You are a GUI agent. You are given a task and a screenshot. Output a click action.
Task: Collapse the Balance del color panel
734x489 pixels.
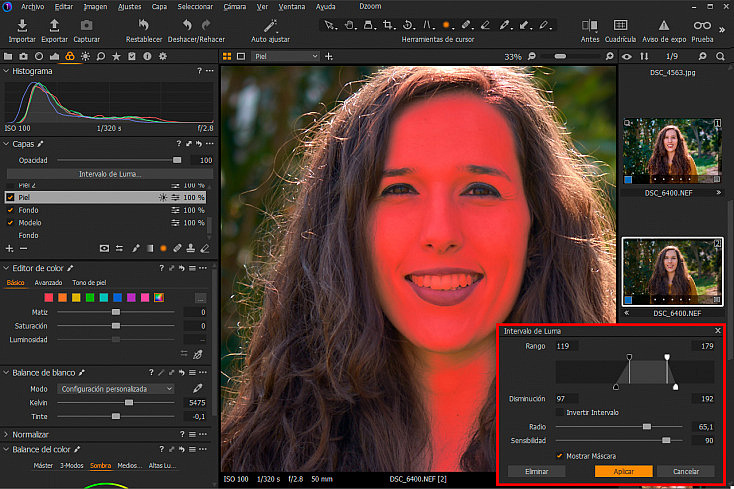[x=6, y=449]
